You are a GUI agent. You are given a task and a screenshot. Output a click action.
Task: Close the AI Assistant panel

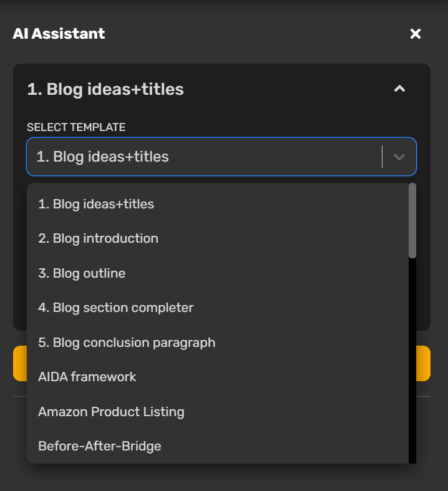[415, 34]
